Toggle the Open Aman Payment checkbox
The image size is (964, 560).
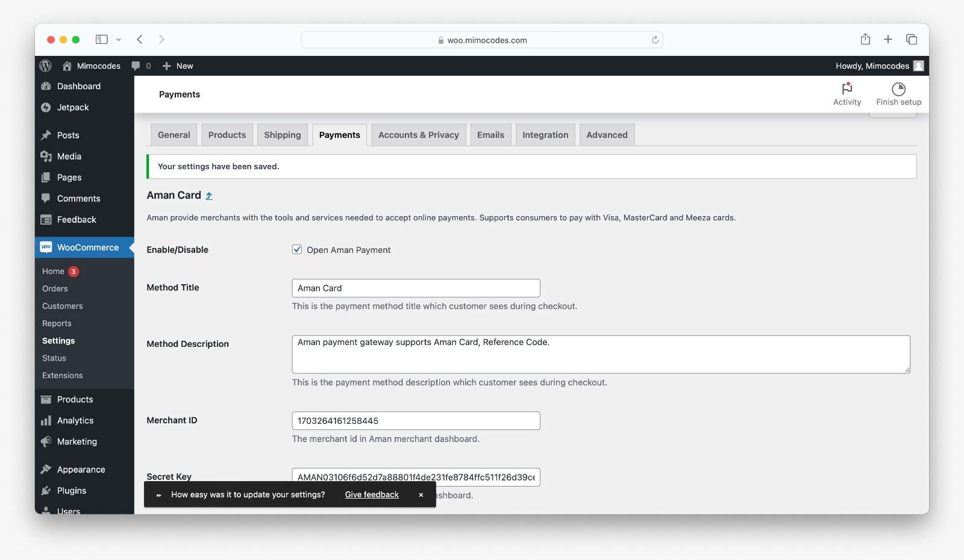[297, 249]
